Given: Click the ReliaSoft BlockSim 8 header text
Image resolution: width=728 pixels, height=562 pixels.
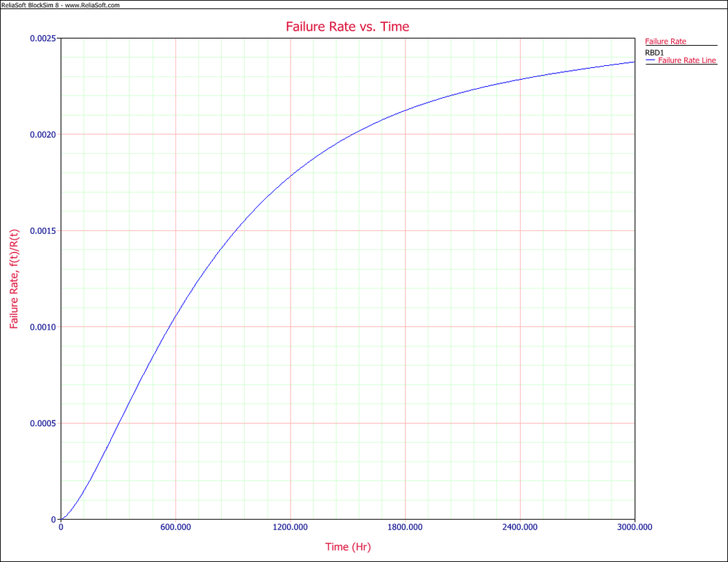Looking at the screenshot, I should point(60,5).
